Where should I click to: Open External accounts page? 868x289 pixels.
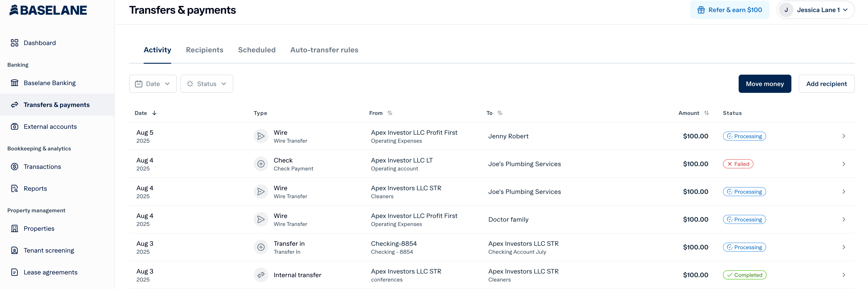point(57,127)
